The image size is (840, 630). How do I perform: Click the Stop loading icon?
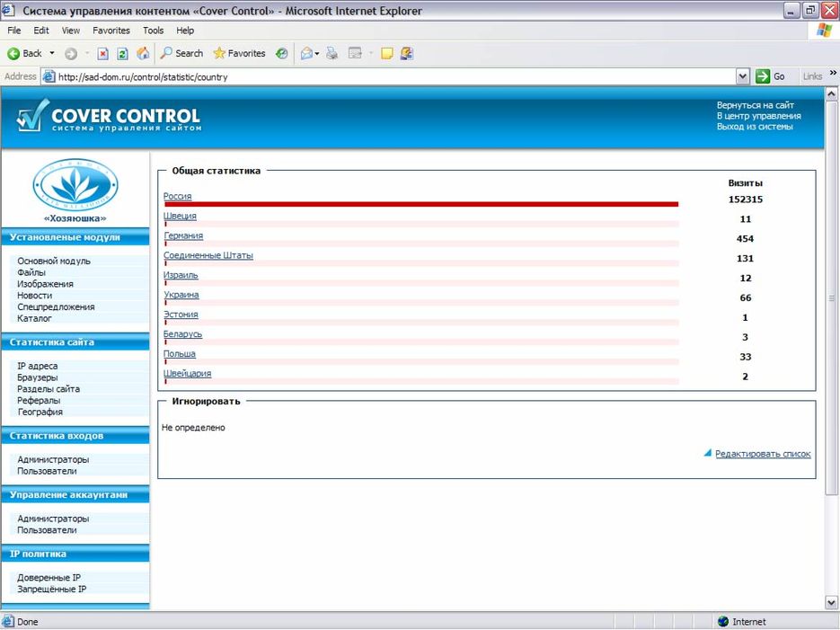point(102,53)
